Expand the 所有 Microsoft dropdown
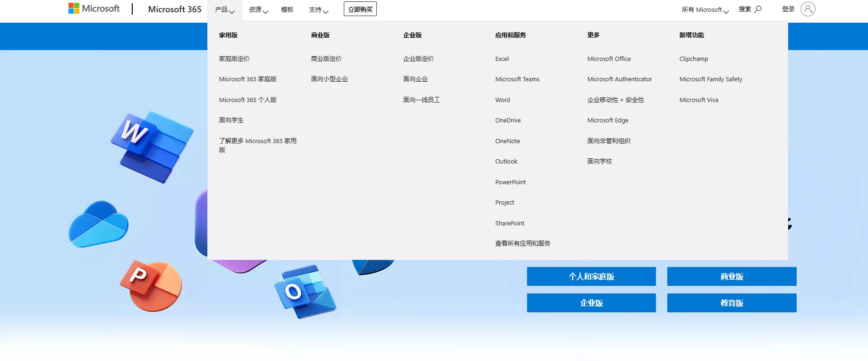Screen dimensions: 868x361 [705, 10]
